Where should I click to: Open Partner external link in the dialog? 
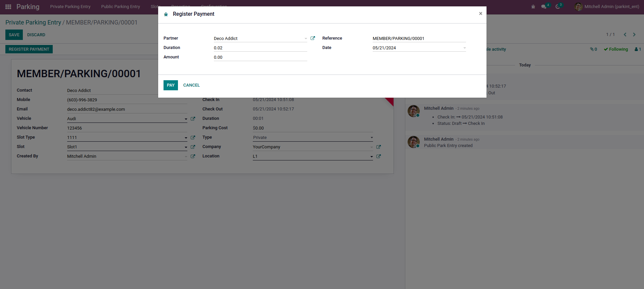click(313, 38)
